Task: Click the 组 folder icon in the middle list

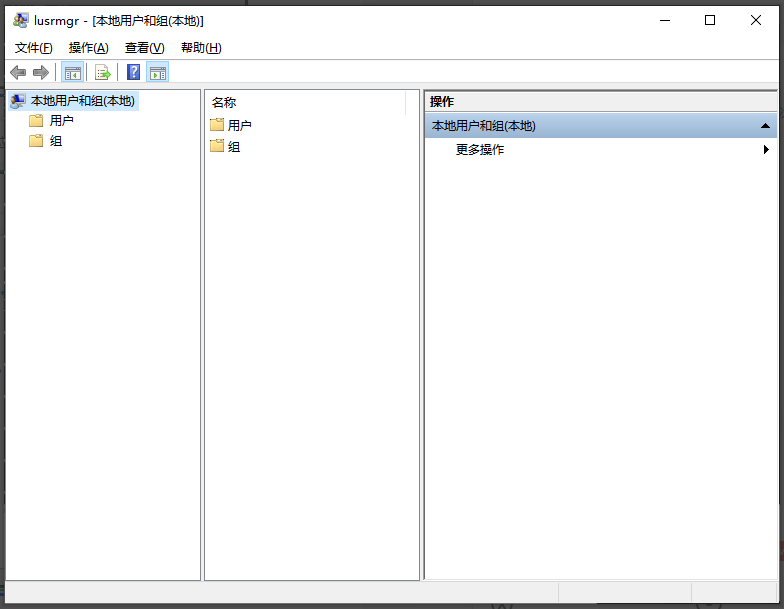Action: (x=217, y=146)
